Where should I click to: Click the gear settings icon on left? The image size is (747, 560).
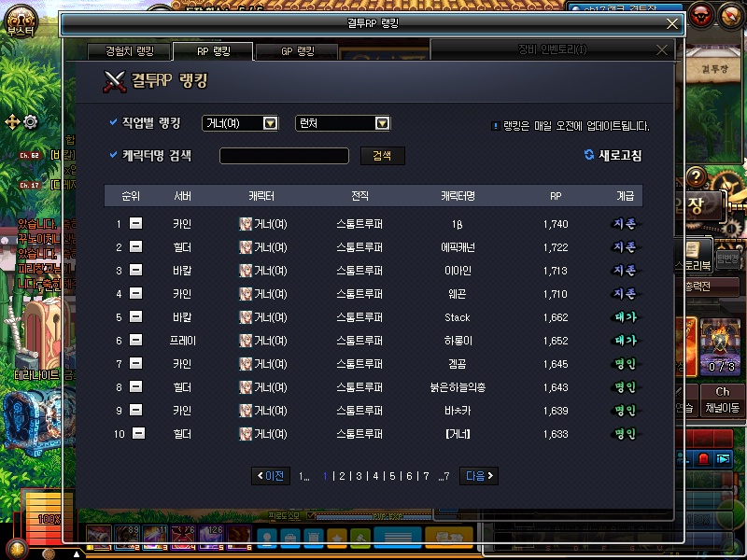[31, 121]
